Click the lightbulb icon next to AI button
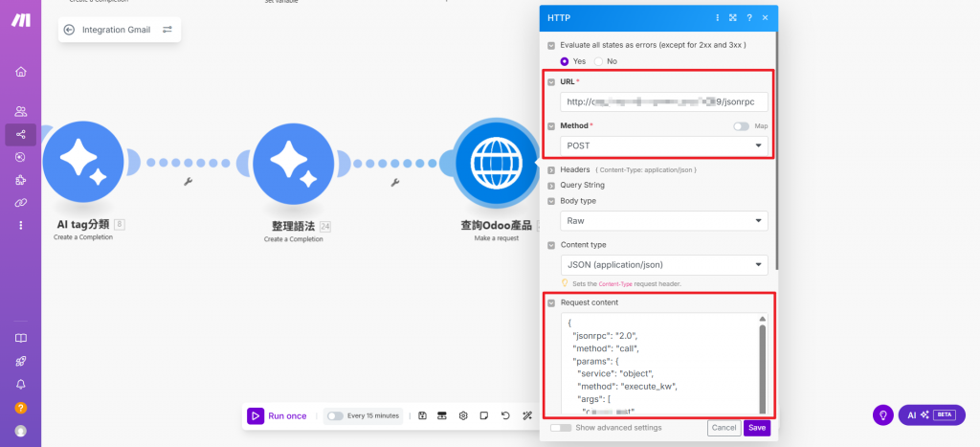 tap(883, 415)
